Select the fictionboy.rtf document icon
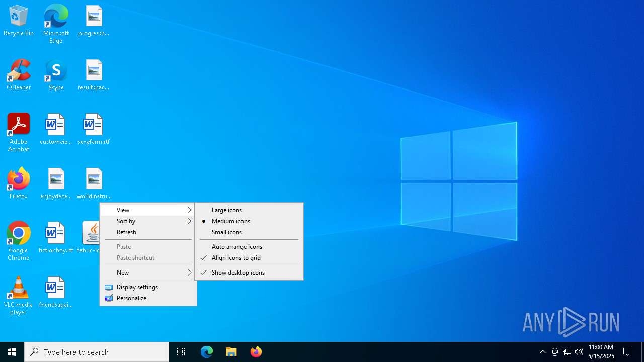Screen dimensions: 644x362 point(56,238)
